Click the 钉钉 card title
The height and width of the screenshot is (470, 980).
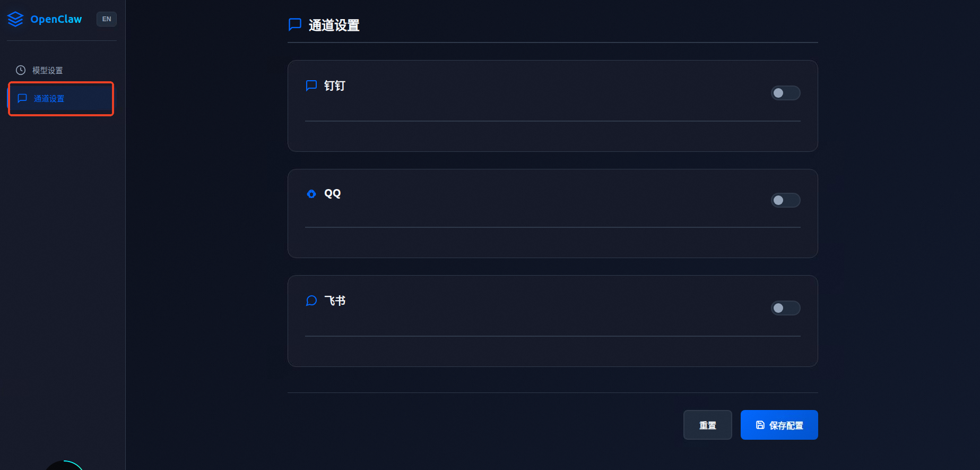tap(335, 86)
